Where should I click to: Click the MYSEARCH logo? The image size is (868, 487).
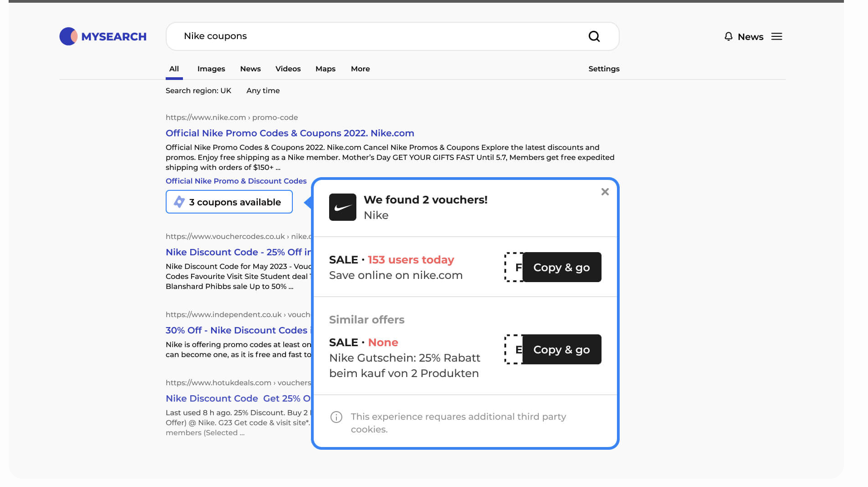[103, 36]
